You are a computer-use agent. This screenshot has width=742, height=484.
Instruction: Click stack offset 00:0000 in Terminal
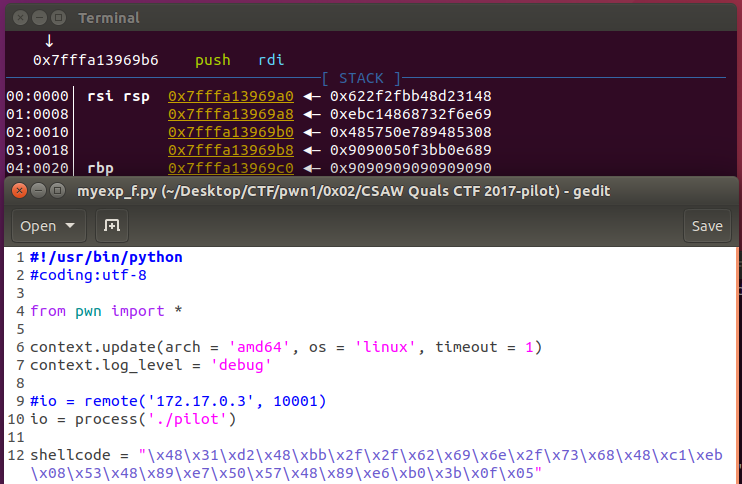(37, 96)
